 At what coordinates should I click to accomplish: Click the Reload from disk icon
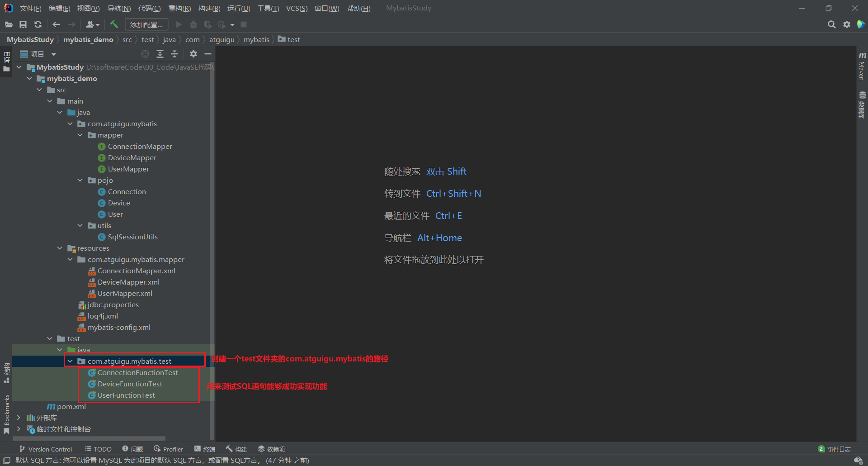coord(38,24)
